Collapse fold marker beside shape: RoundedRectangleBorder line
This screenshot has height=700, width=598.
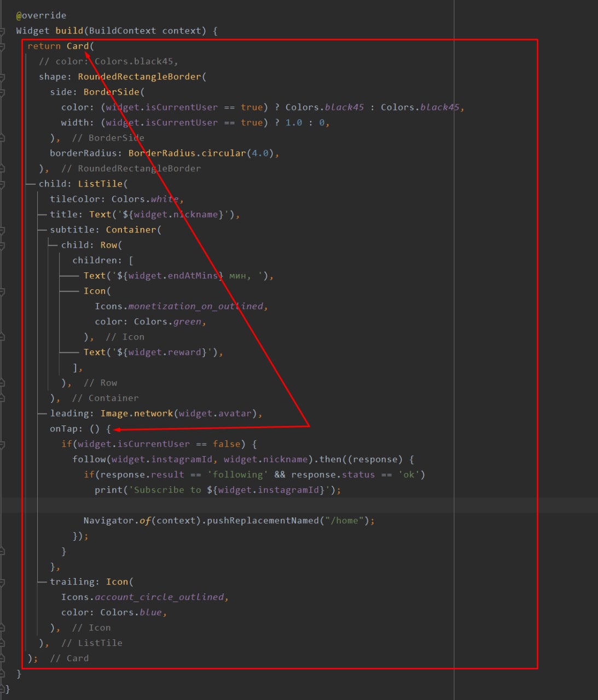[x=2, y=77]
